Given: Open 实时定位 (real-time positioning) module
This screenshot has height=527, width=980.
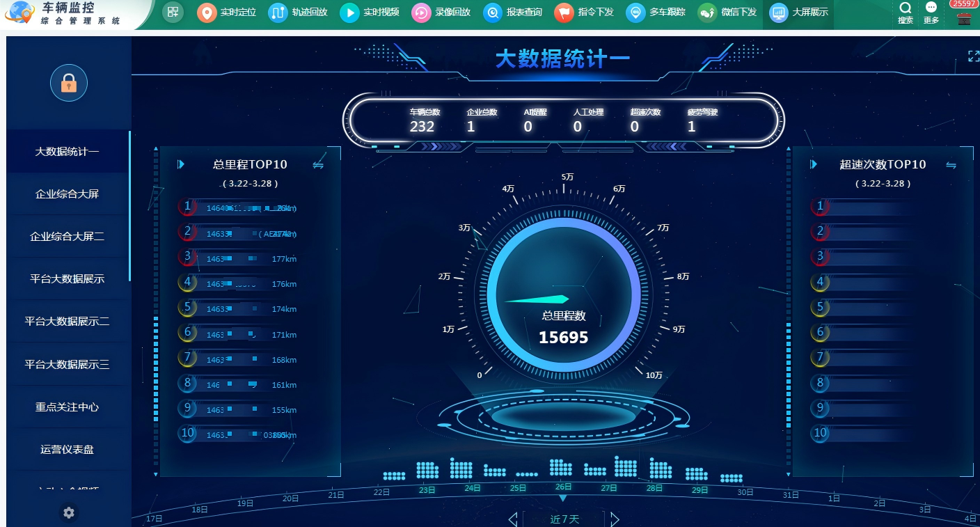Looking at the screenshot, I should pos(226,13).
